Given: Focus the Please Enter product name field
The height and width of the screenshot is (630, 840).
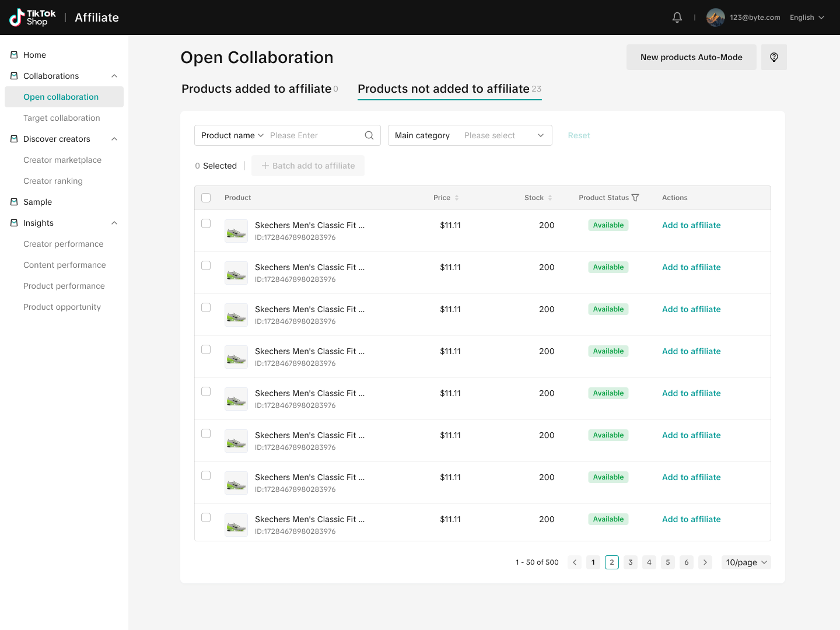Looking at the screenshot, I should [315, 135].
